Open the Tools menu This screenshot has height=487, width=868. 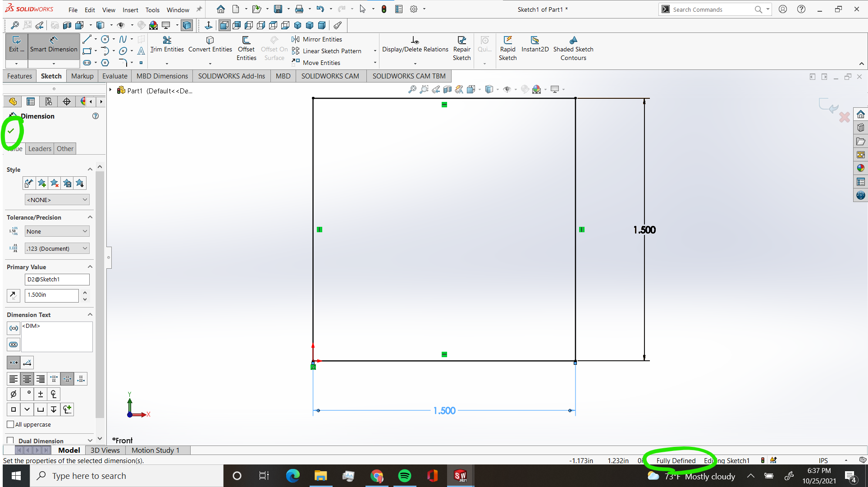point(152,9)
